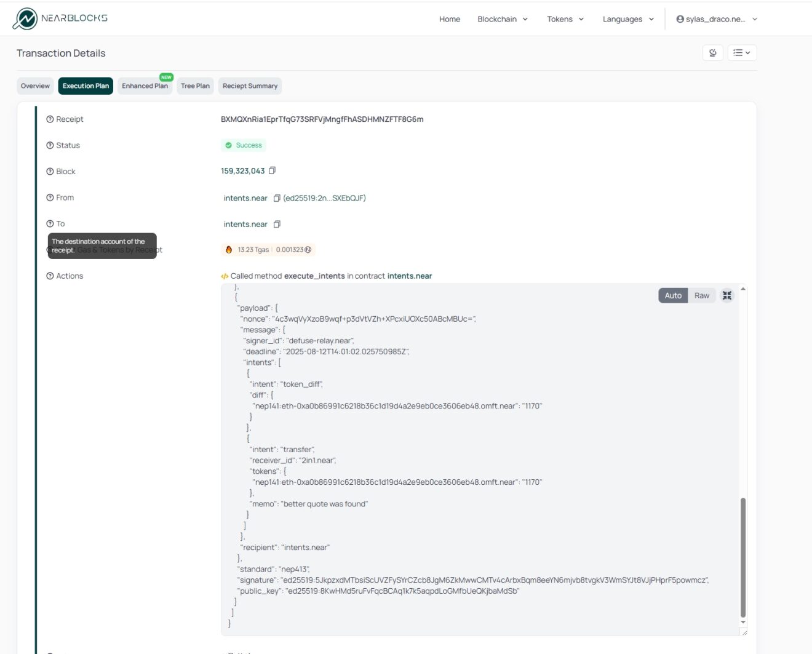Open the Enhanced Plan tab
This screenshot has height=654, width=812.
145,86
